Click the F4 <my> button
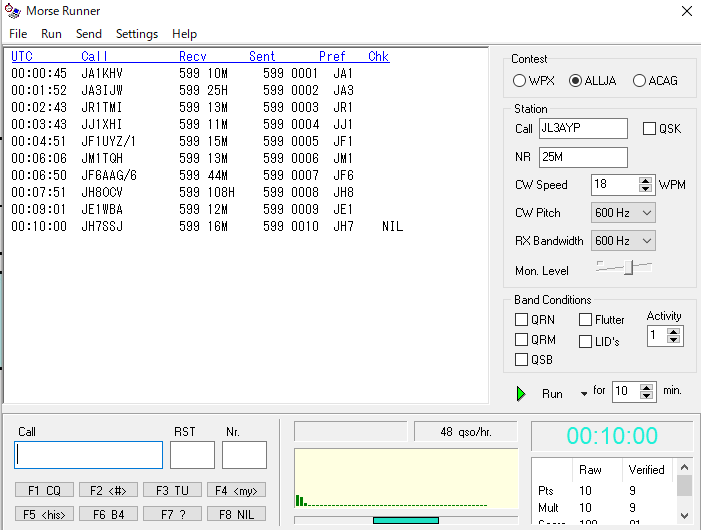The width and height of the screenshot is (701, 530). [x=236, y=490]
